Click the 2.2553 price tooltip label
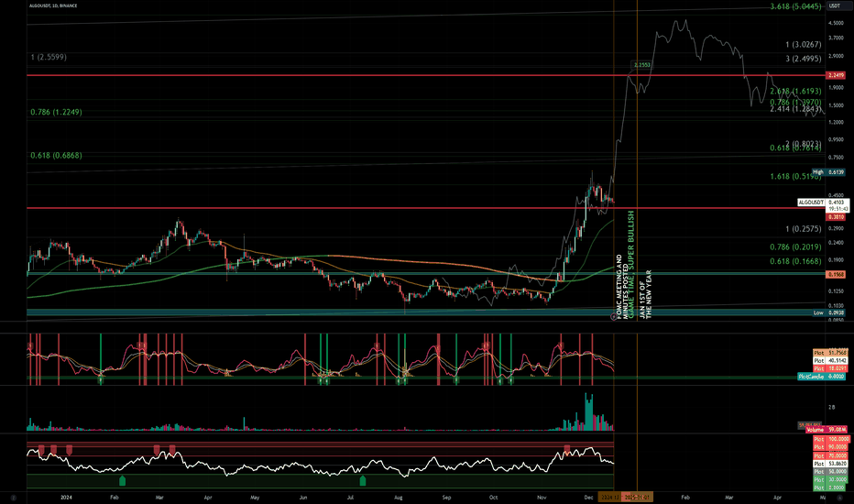This screenshot has height=504, width=854. [x=641, y=65]
